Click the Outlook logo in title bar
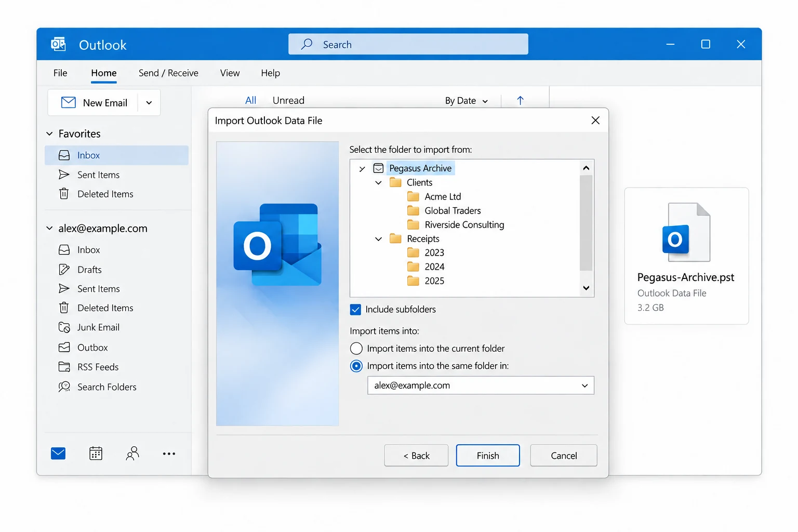Screen dimensions: 798x532 58,44
